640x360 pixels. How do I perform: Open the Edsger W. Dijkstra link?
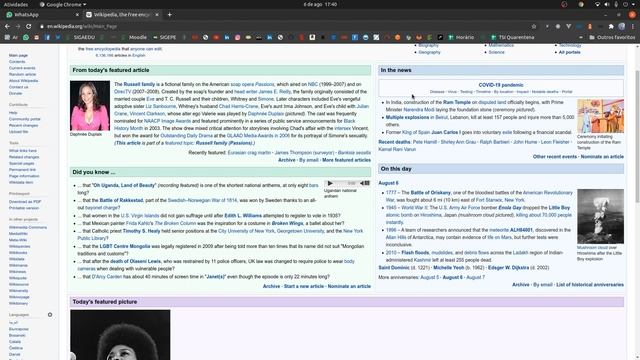point(509,268)
